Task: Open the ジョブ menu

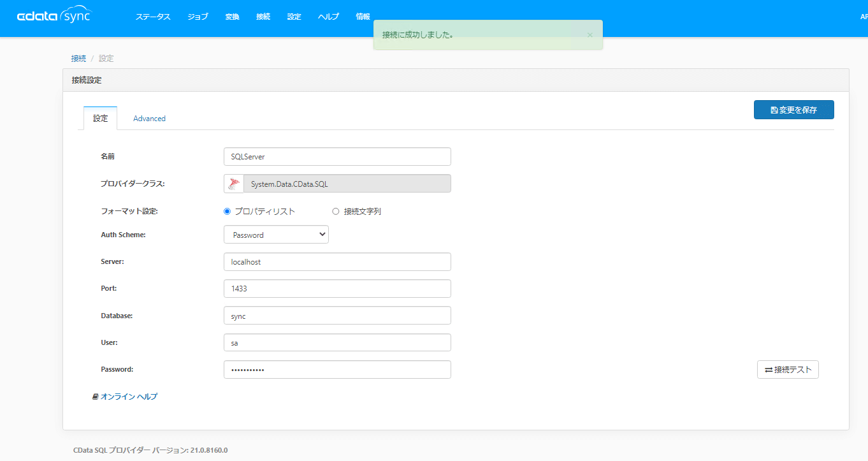Action: coord(198,17)
